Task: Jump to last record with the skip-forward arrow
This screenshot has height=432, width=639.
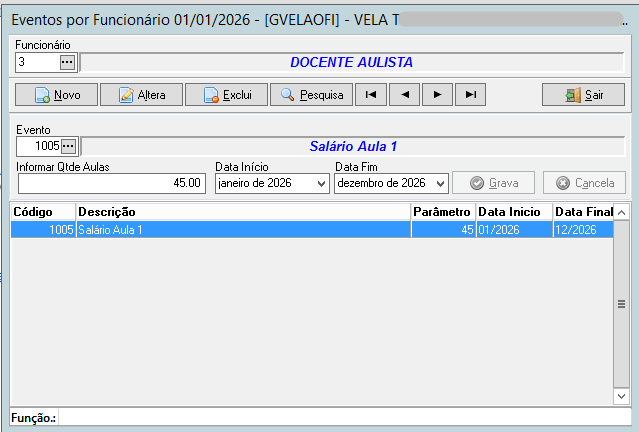Action: [470, 95]
